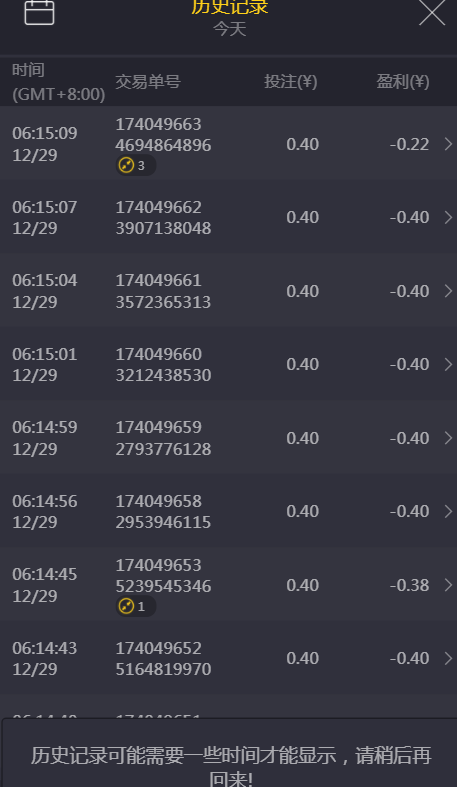Expand the 06:14:56 transaction arrow
This screenshot has height=787, width=457.
point(448,511)
